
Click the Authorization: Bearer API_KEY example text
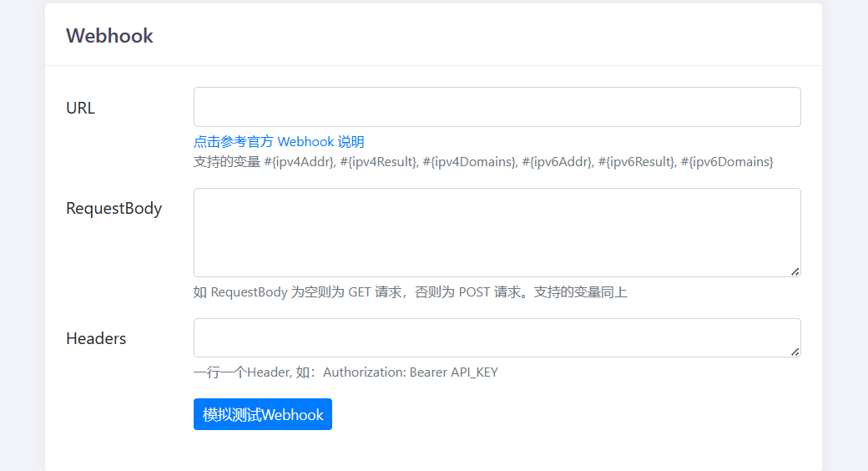410,372
